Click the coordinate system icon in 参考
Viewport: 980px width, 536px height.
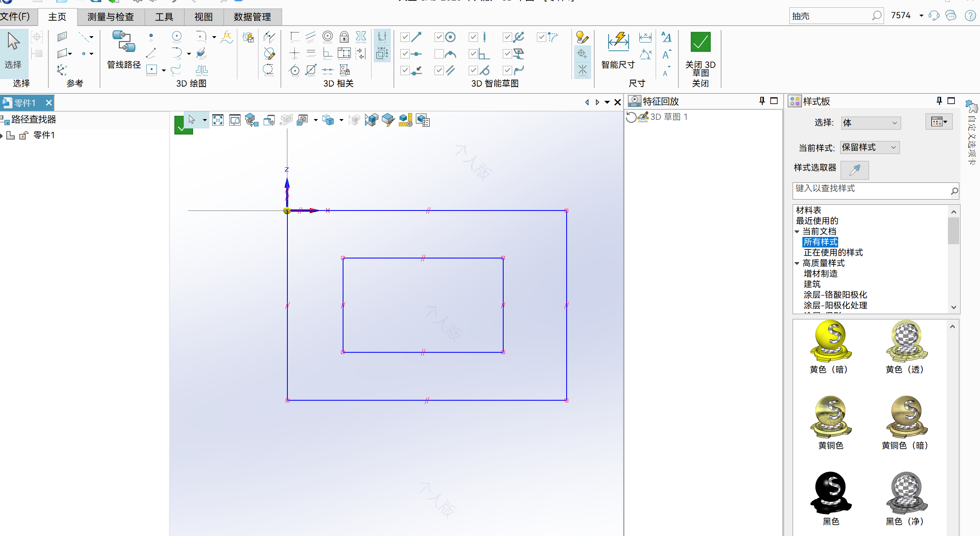pos(62,70)
